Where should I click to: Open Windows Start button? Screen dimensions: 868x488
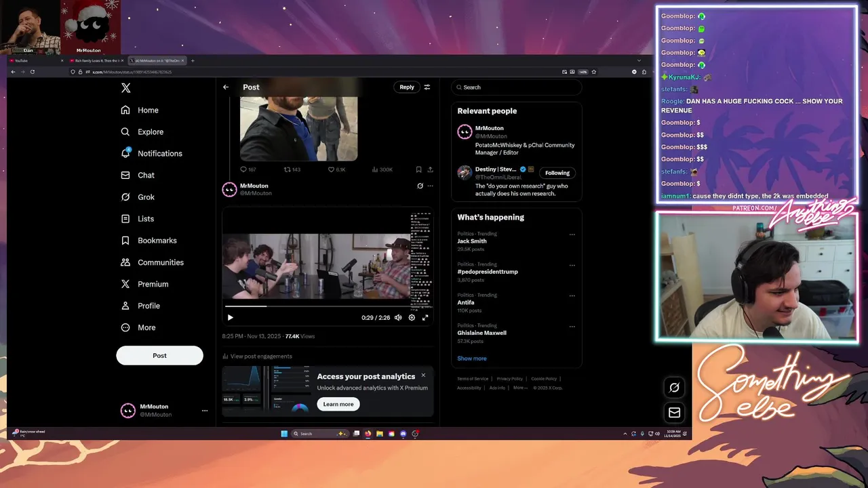284,434
